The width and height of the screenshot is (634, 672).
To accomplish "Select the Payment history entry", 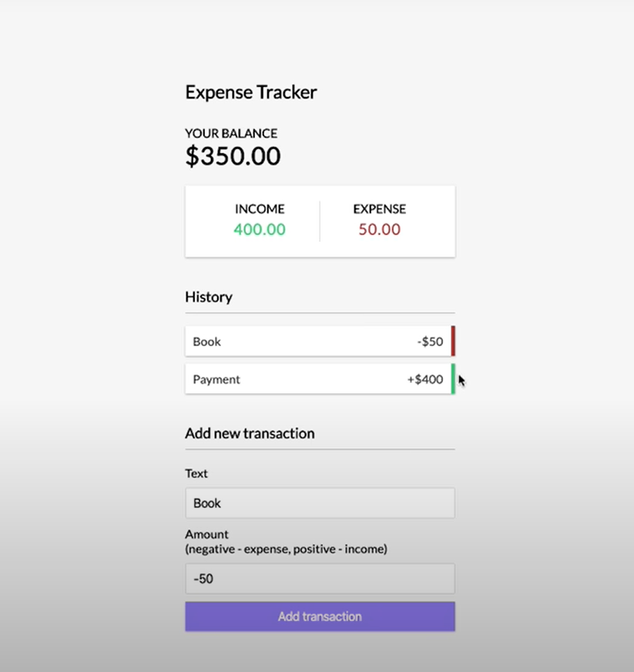I will (x=320, y=379).
